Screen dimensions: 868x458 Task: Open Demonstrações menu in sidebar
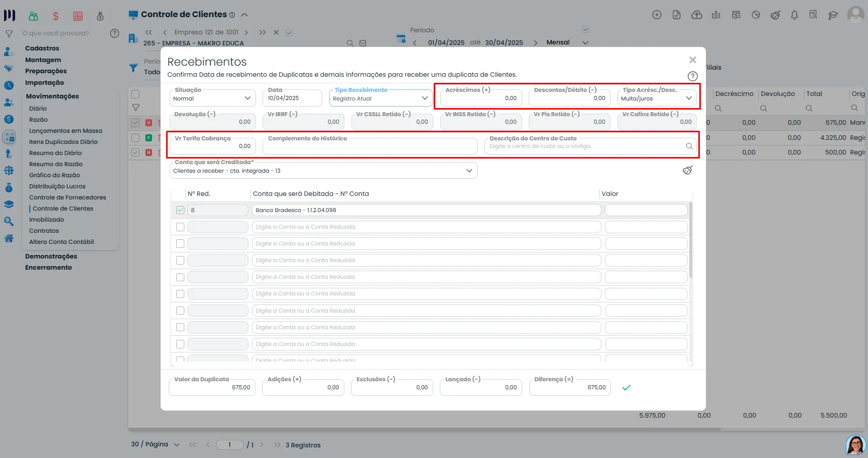tap(51, 257)
